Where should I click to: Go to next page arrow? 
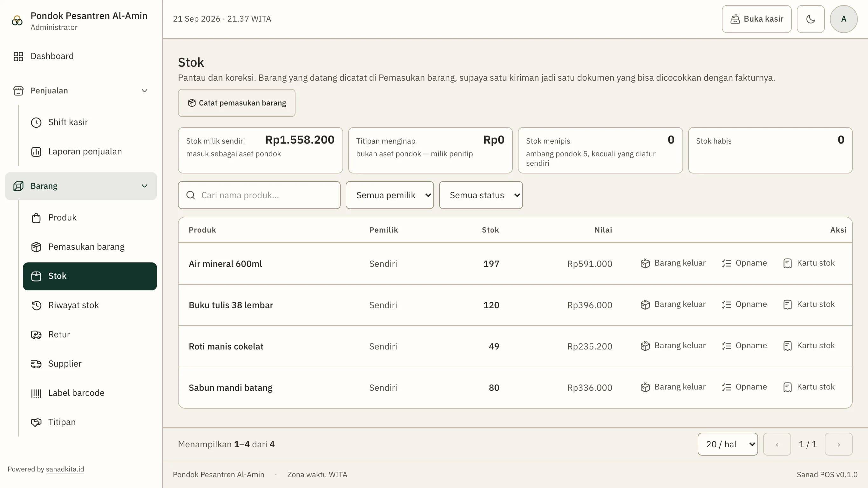pyautogui.click(x=838, y=444)
